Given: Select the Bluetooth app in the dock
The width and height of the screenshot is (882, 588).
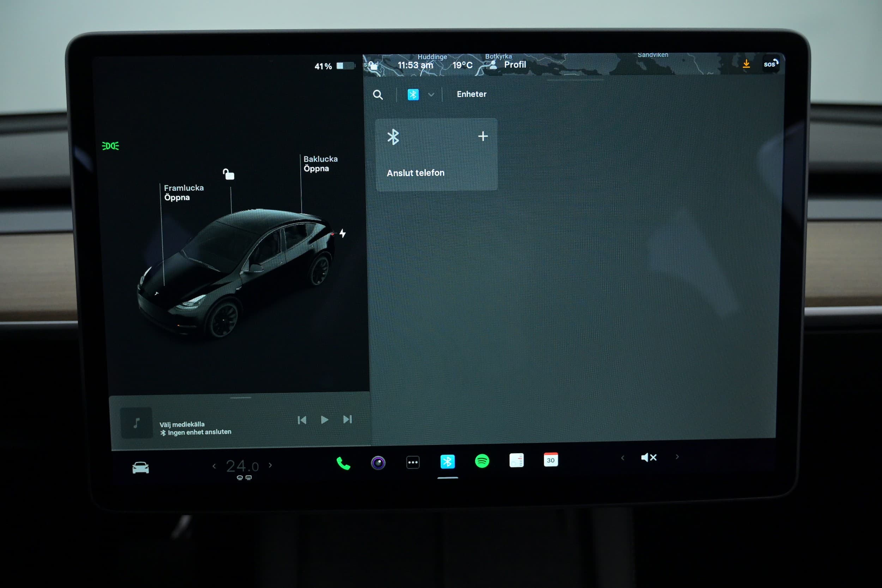Looking at the screenshot, I should coord(447,462).
